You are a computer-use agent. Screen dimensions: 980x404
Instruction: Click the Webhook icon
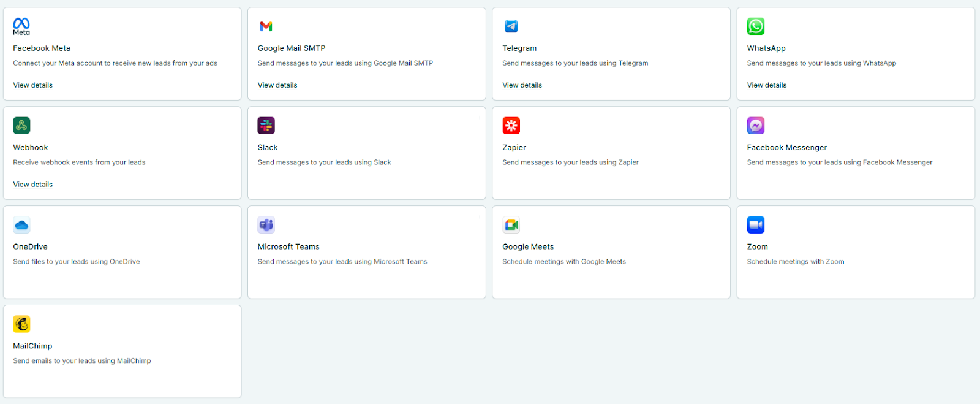[x=21, y=126]
